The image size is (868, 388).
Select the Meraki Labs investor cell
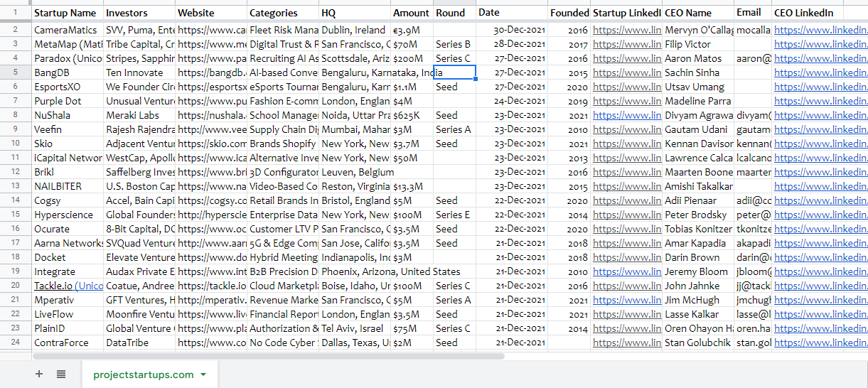(139, 115)
